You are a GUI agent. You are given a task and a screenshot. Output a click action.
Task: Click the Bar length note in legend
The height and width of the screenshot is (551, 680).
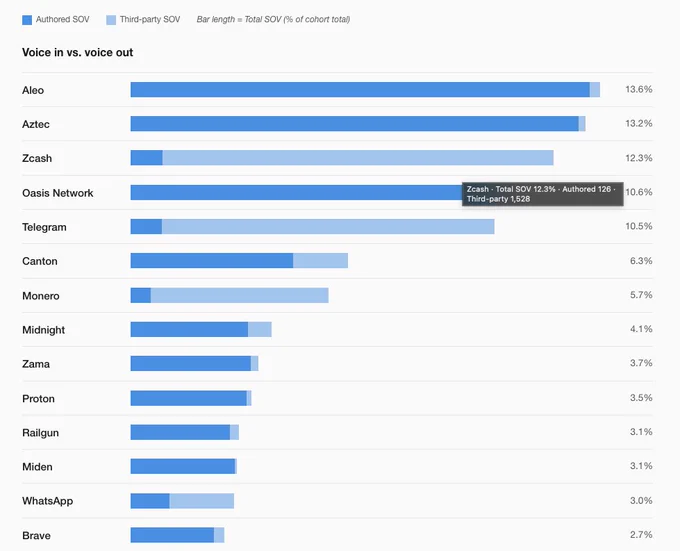point(273,20)
